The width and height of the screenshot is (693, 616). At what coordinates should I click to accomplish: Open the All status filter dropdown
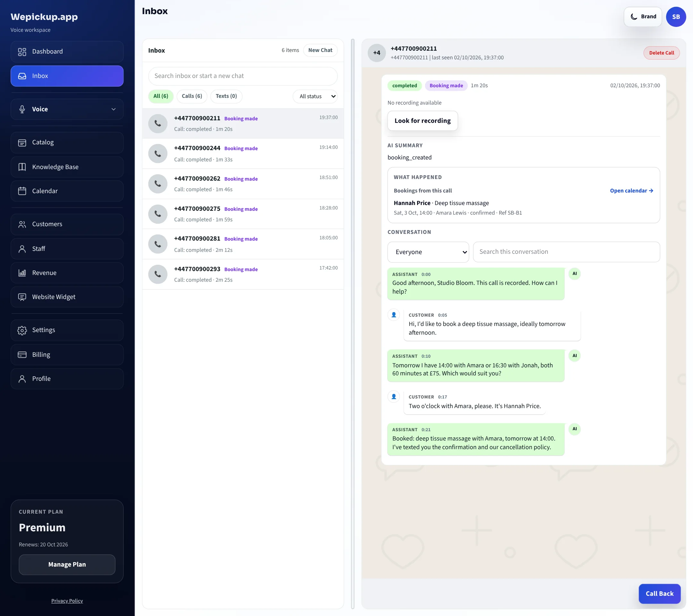(315, 96)
